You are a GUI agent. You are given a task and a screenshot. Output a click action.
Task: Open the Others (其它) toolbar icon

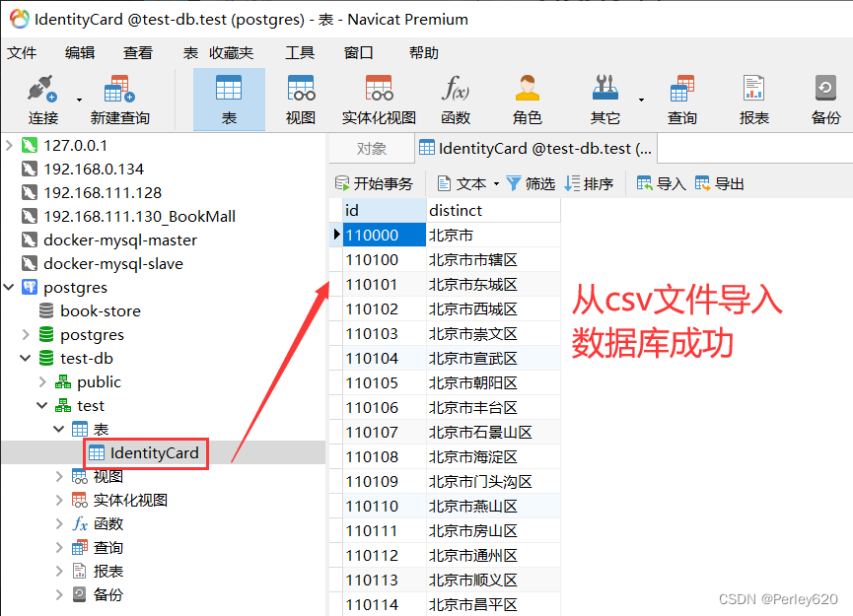coord(604,101)
